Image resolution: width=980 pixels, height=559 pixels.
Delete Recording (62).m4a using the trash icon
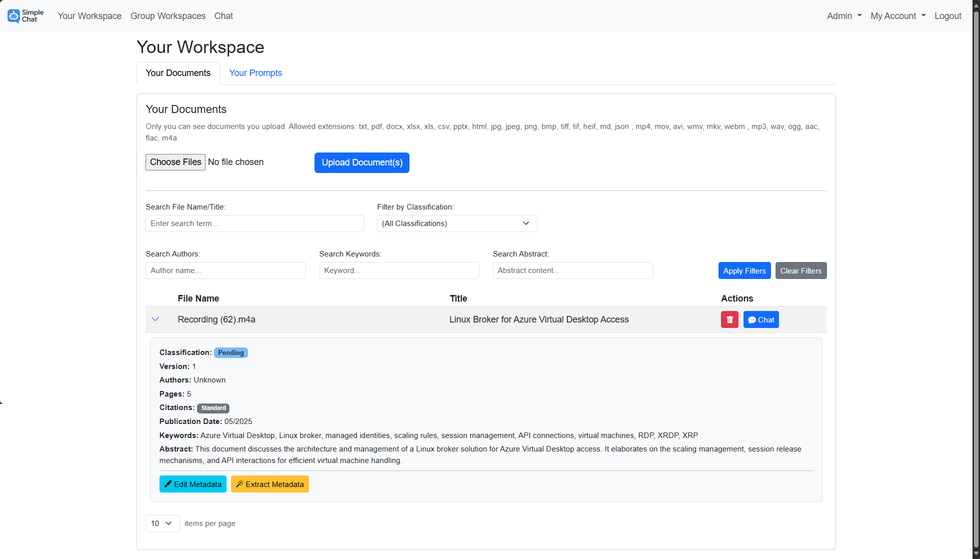tap(729, 319)
